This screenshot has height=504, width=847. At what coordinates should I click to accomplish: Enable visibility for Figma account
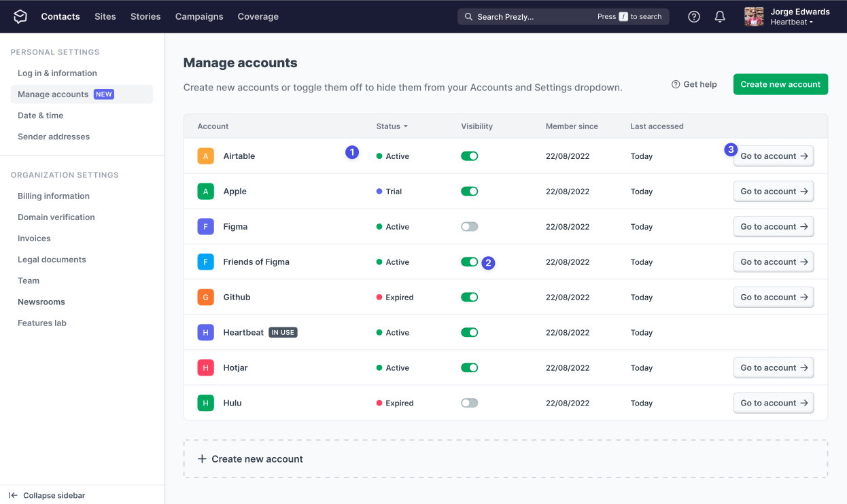coord(470,227)
